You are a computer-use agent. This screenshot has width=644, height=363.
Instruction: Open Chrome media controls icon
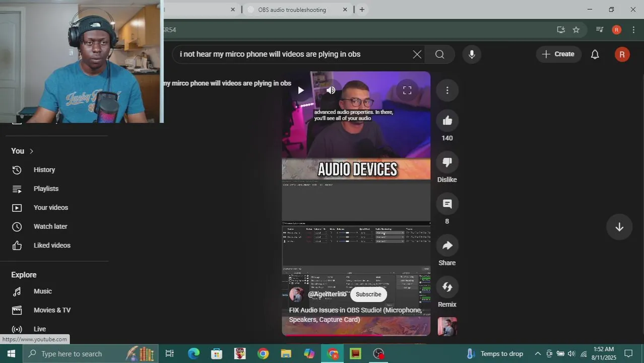pyautogui.click(x=599, y=30)
